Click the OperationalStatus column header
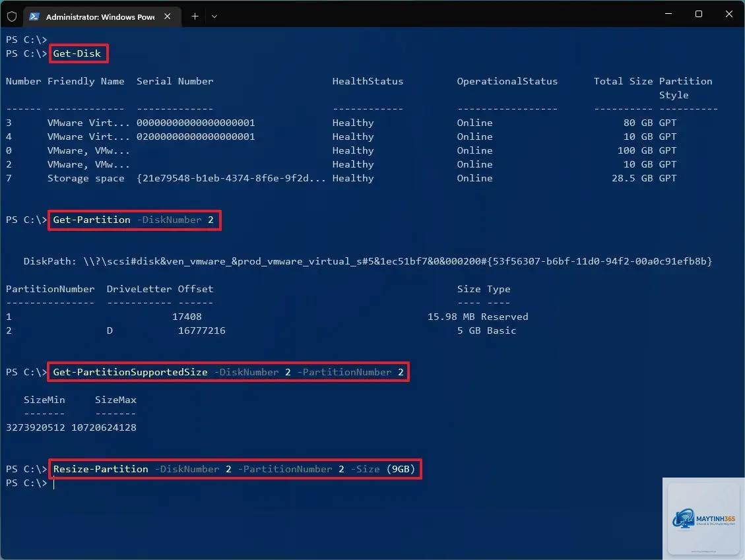This screenshot has height=560, width=745. 507,81
